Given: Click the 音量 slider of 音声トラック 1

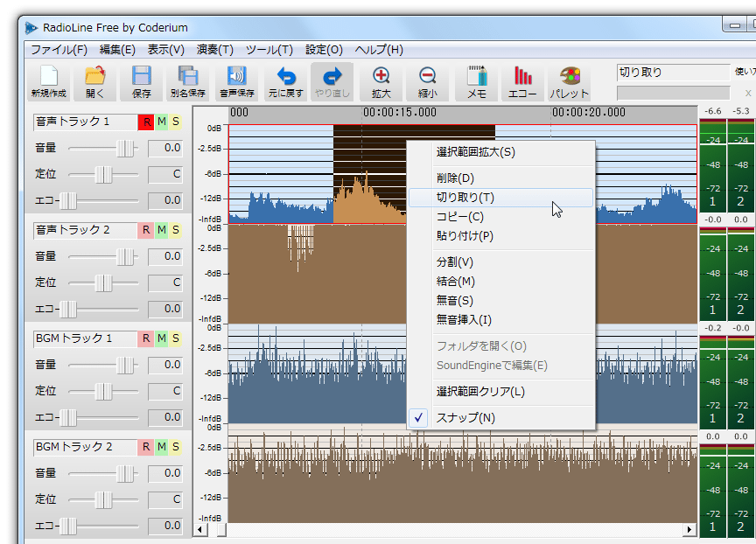Looking at the screenshot, I should tap(103, 149).
